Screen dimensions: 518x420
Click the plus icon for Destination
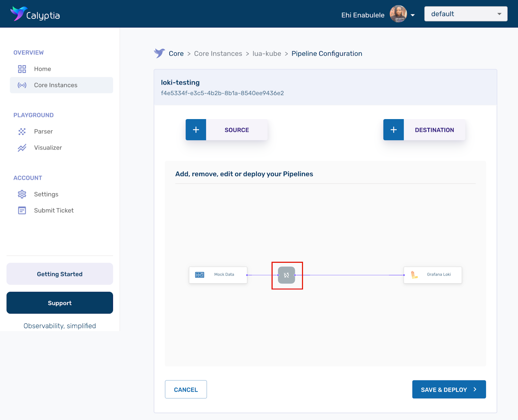click(x=394, y=130)
